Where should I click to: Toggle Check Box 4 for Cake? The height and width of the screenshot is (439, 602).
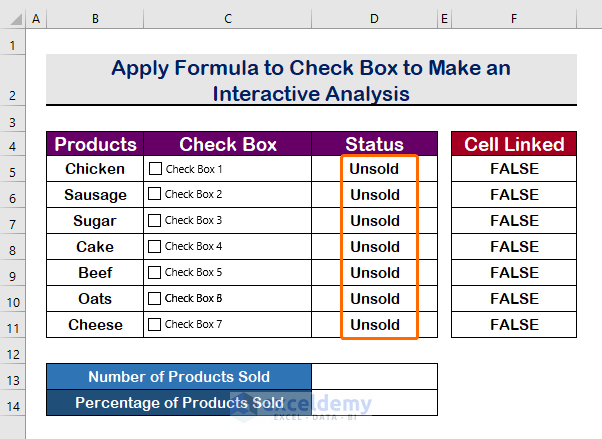coord(155,247)
